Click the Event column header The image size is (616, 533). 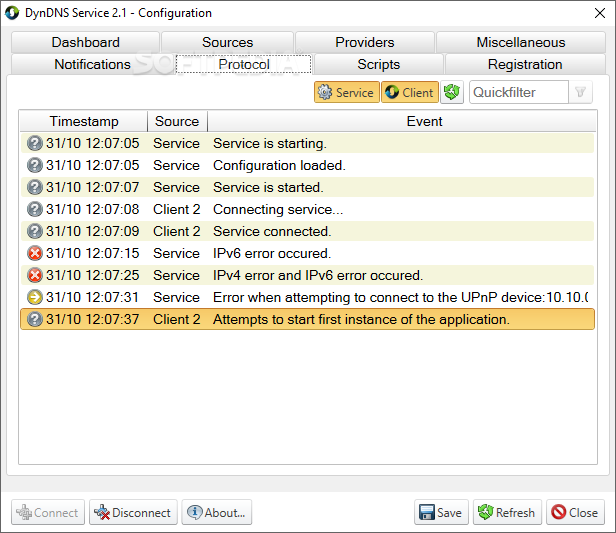pos(424,121)
